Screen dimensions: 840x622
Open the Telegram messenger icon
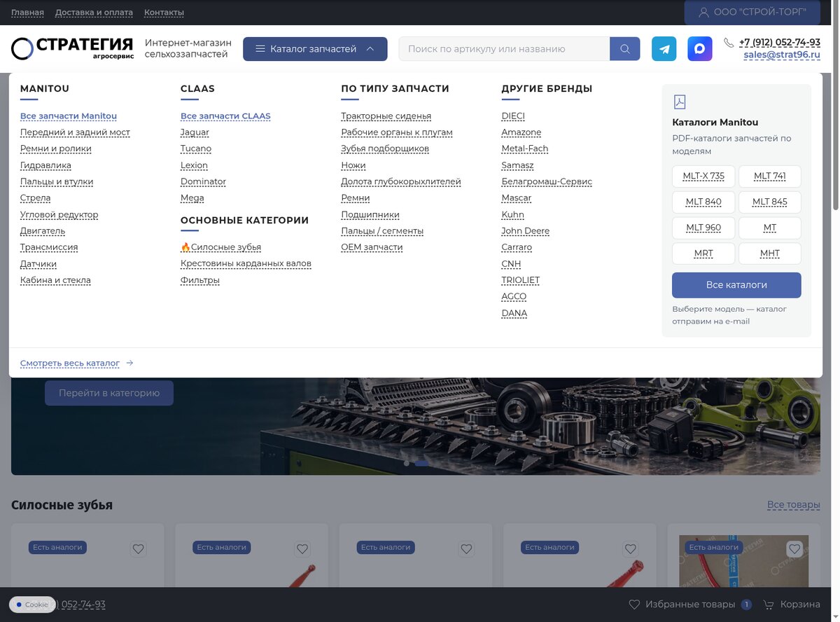click(x=664, y=49)
